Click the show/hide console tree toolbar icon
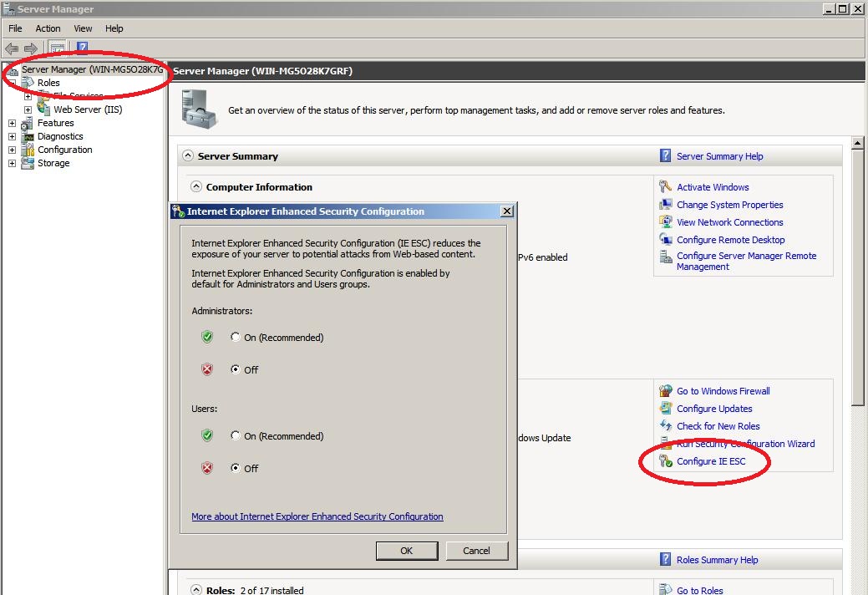 click(58, 48)
